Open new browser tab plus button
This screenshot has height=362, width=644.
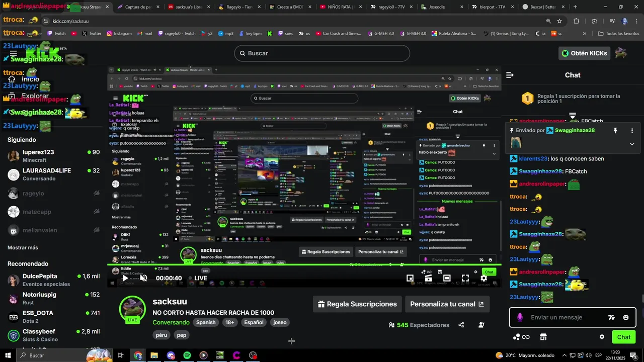pyautogui.click(x=575, y=7)
